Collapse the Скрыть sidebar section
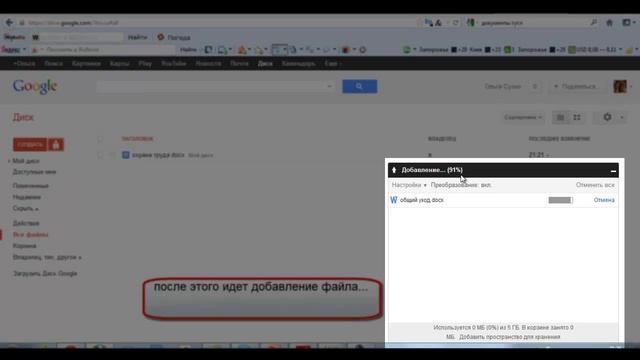640x360 pixels. [x=25, y=209]
